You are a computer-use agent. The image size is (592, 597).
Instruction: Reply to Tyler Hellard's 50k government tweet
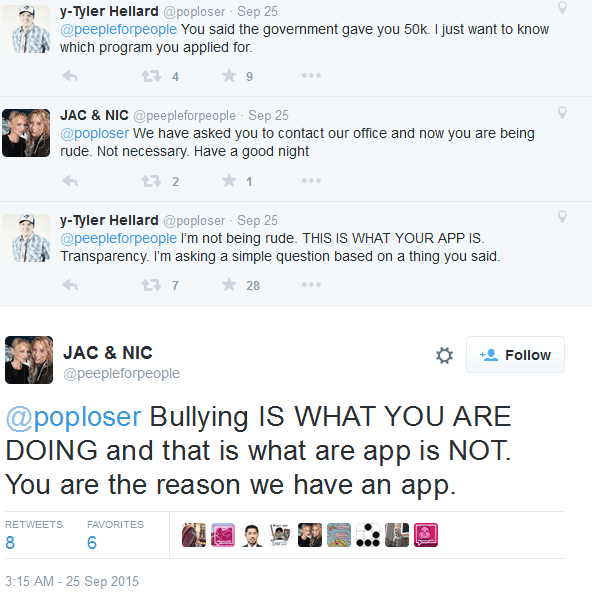click(70, 76)
